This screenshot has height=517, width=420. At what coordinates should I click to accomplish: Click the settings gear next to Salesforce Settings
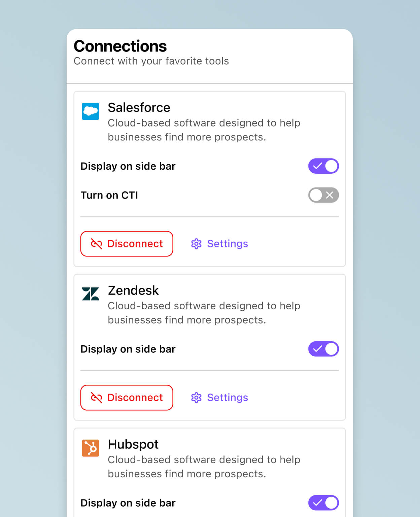pyautogui.click(x=196, y=244)
